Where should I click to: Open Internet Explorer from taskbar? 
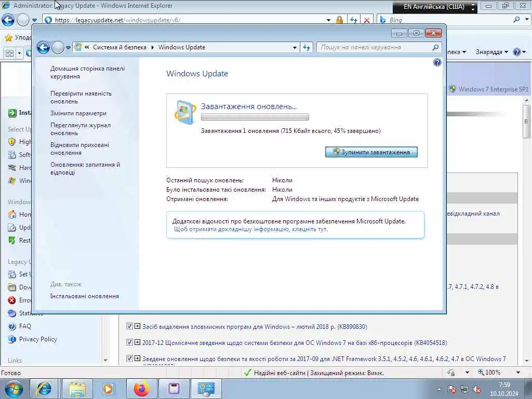(x=44, y=389)
